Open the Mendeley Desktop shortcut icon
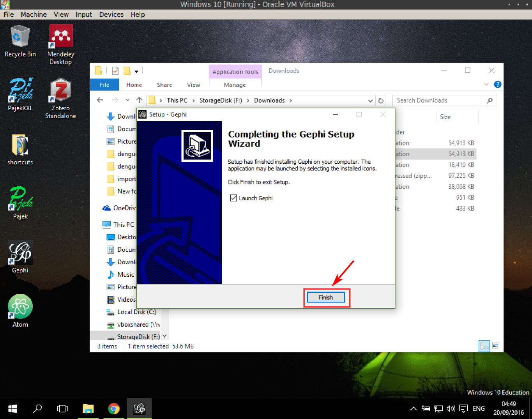532x419 pixels. click(x=60, y=44)
